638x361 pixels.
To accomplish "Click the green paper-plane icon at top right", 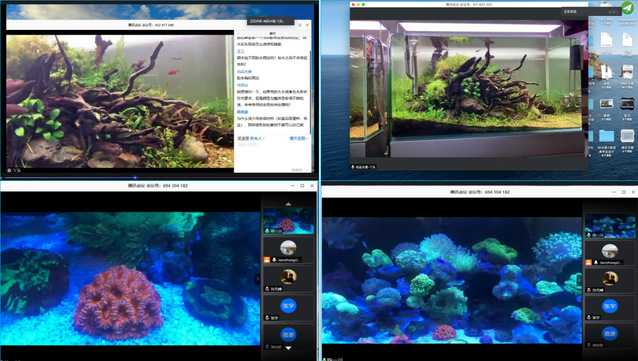I will [628, 8].
